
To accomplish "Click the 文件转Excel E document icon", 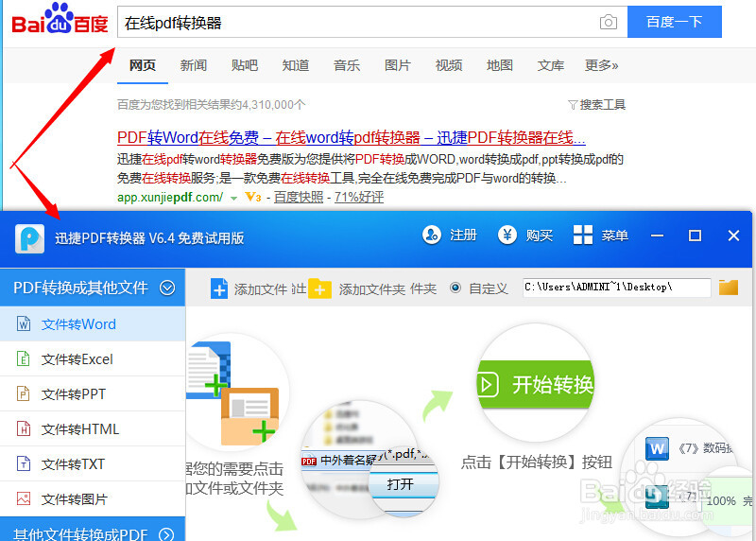I will click(23, 358).
